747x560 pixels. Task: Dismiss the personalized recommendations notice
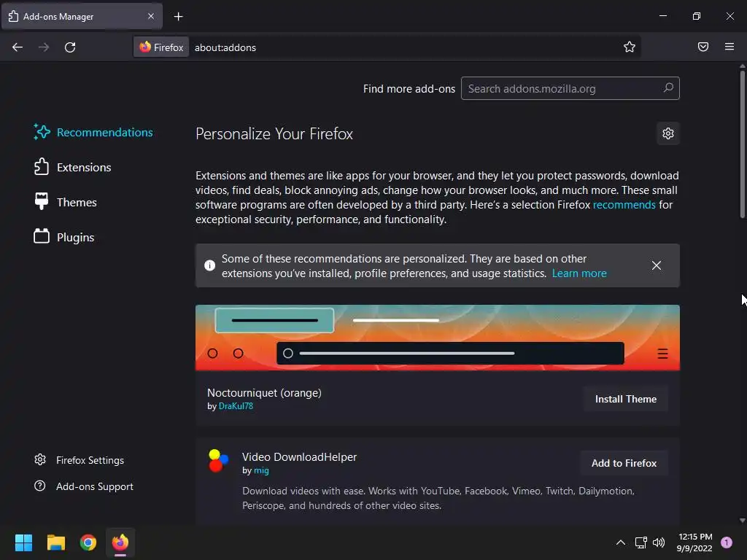tap(657, 265)
